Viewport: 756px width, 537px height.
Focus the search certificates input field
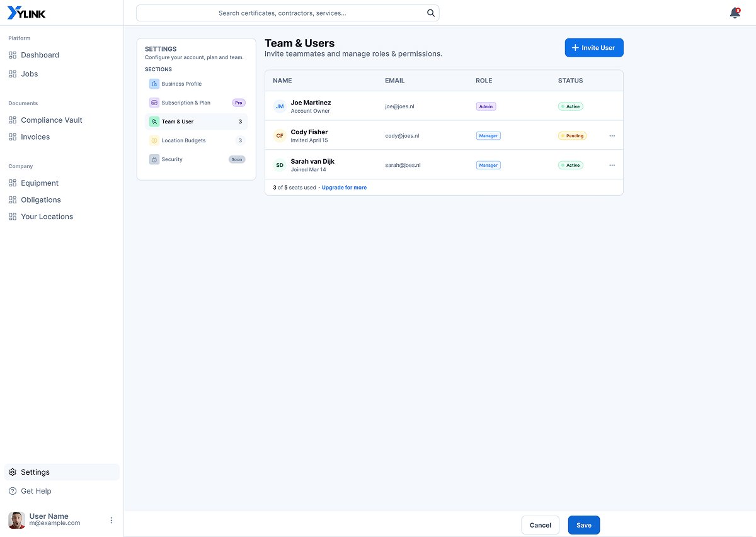[x=287, y=13]
